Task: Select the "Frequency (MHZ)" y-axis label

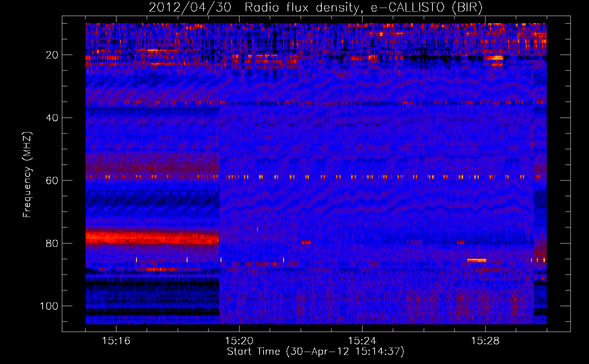Action: click(x=27, y=175)
